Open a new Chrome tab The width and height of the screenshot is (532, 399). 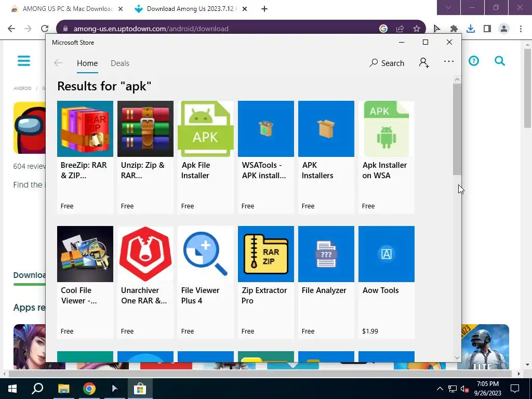pos(264,9)
